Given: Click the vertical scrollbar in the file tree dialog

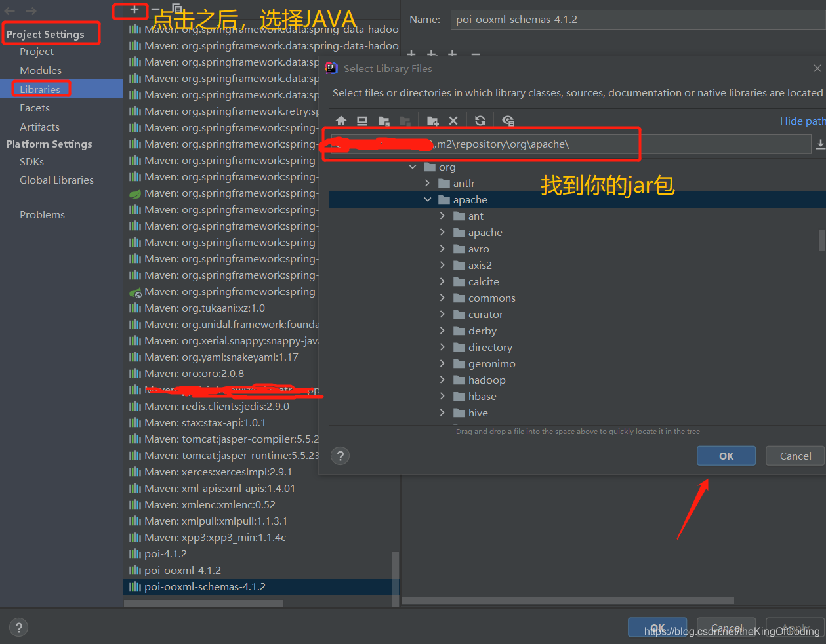Looking at the screenshot, I should pyautogui.click(x=821, y=239).
